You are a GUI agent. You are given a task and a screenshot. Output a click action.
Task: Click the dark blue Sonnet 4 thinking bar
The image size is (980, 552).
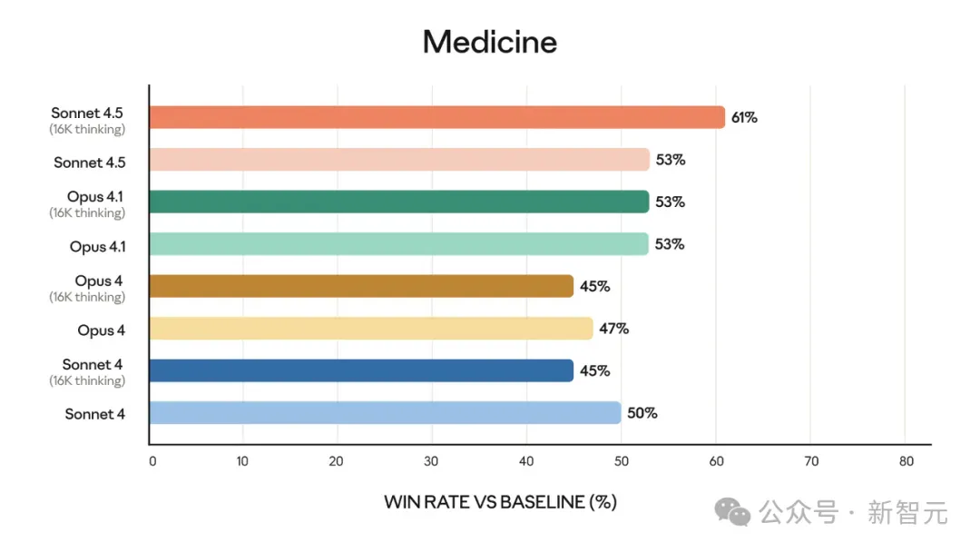pyautogui.click(x=361, y=370)
